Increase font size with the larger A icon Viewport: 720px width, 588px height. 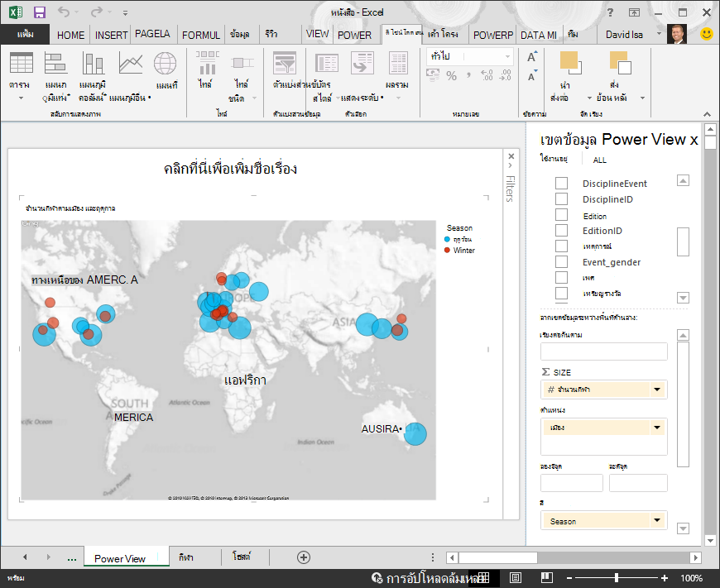click(532, 56)
